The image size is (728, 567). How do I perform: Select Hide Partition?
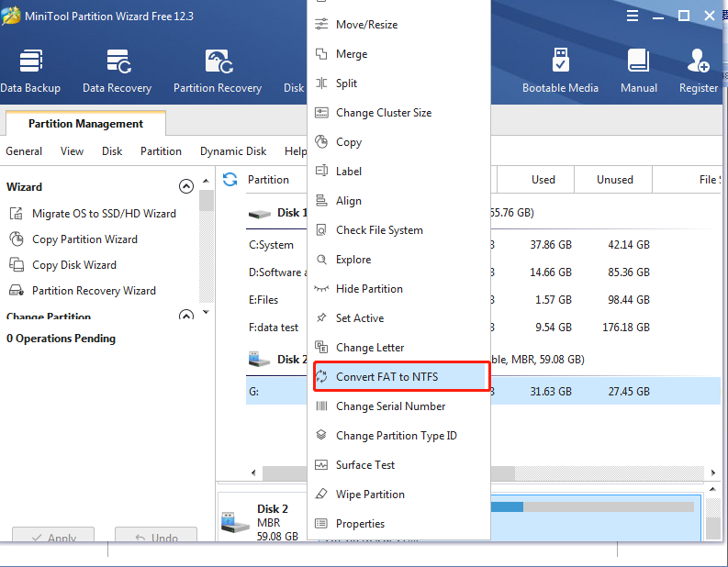[x=398, y=289]
